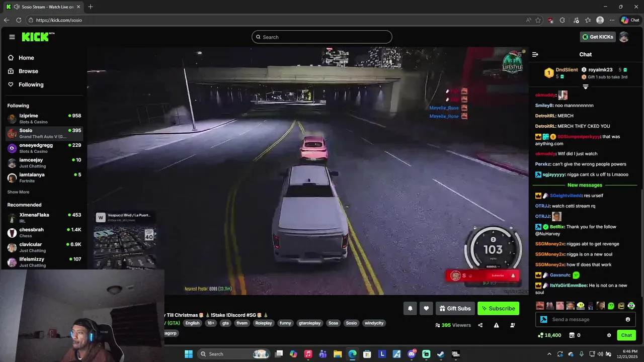Open the hamburger sidebar menu
The height and width of the screenshot is (362, 644).
point(12,37)
